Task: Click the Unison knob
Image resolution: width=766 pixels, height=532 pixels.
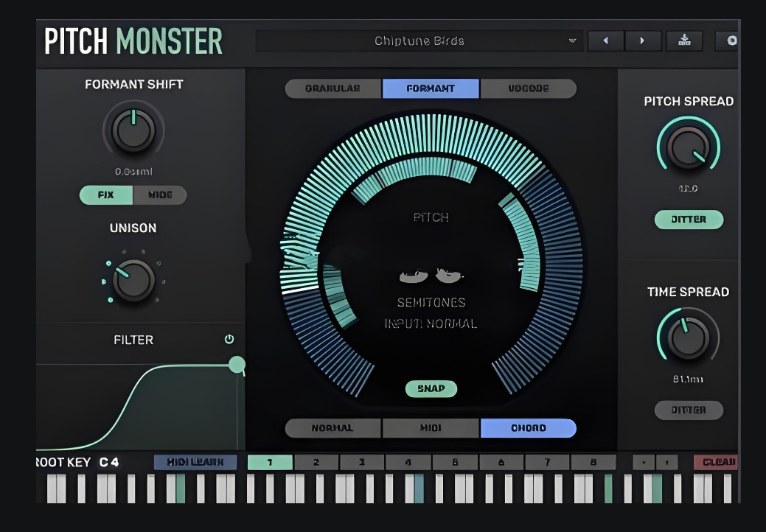Action: pos(133,281)
